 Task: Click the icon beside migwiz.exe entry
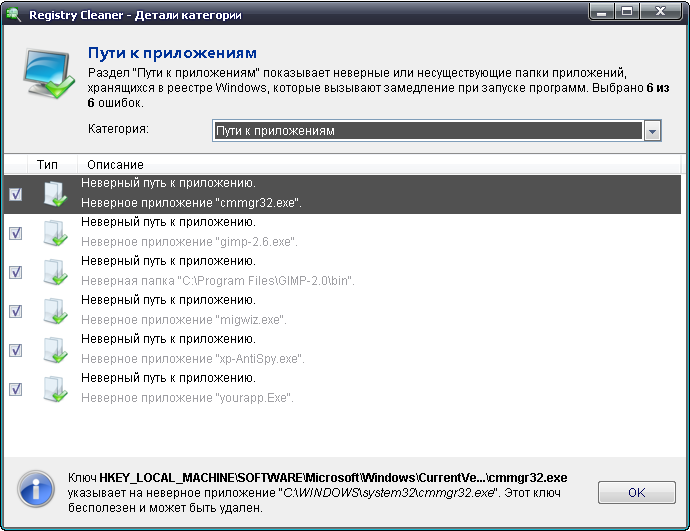click(x=54, y=311)
